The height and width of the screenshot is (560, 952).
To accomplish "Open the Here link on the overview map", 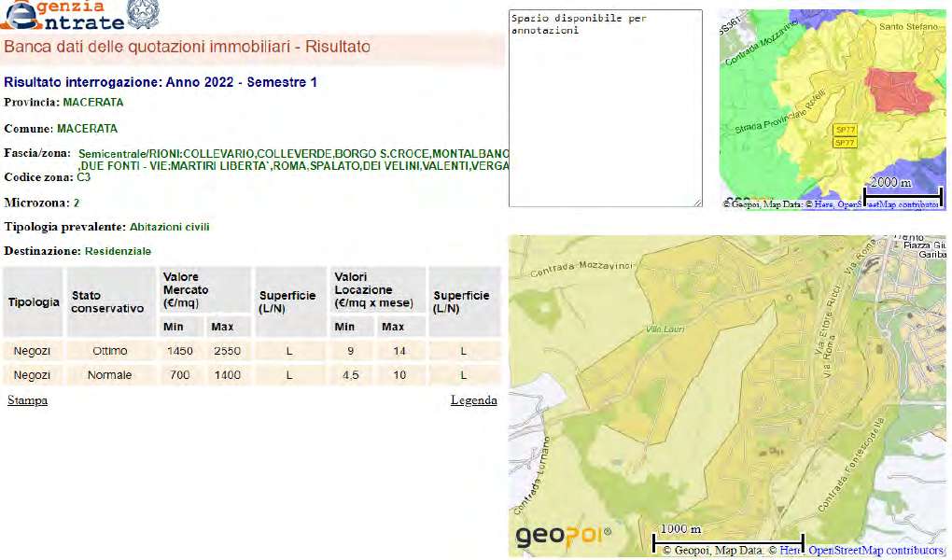I will (821, 203).
